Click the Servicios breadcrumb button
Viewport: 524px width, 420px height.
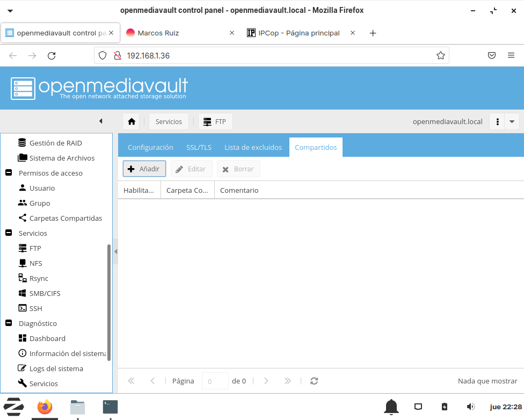tap(169, 121)
